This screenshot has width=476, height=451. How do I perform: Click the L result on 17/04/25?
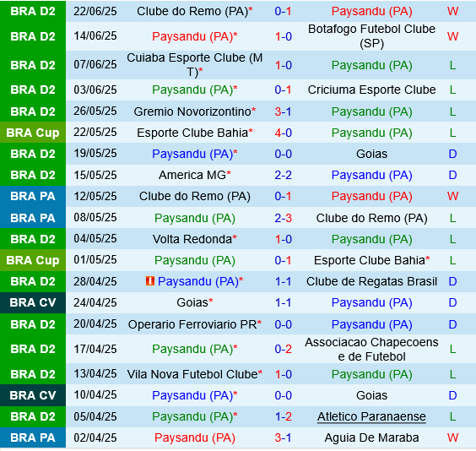tap(452, 350)
